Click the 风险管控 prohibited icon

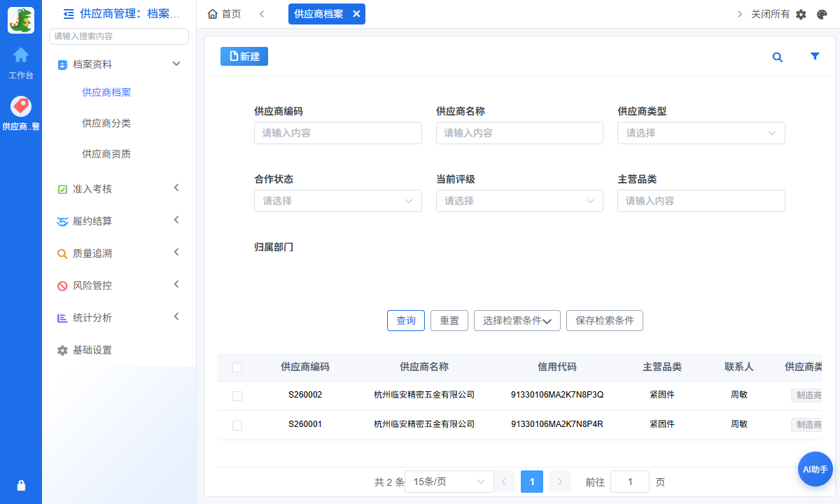[62, 286]
